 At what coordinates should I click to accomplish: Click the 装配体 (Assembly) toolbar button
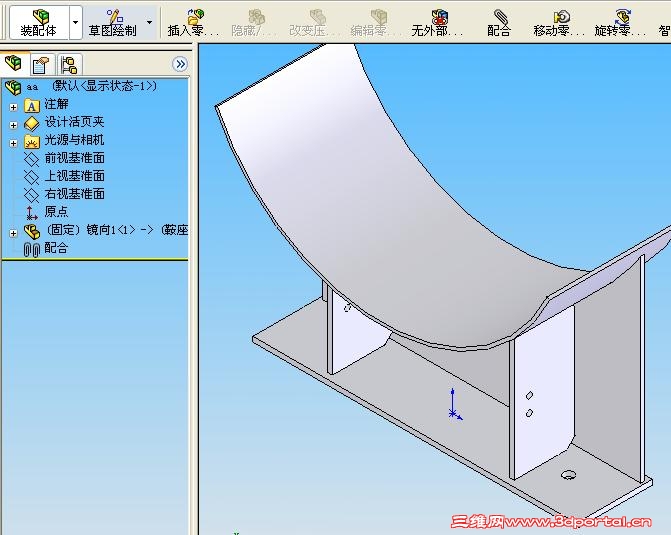pos(39,23)
